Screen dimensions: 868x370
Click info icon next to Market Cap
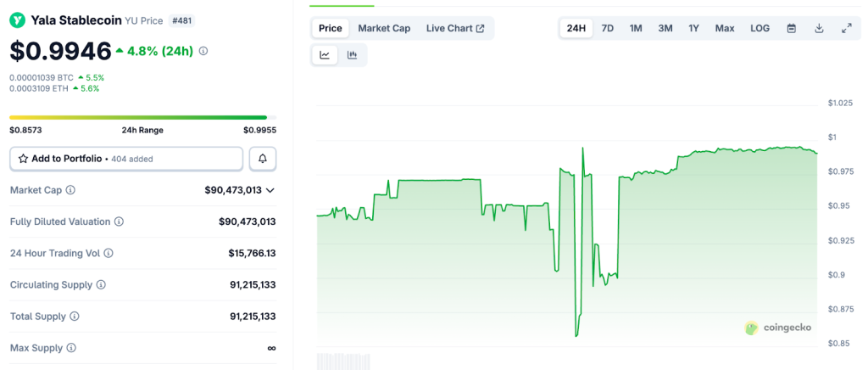pyautogui.click(x=70, y=190)
